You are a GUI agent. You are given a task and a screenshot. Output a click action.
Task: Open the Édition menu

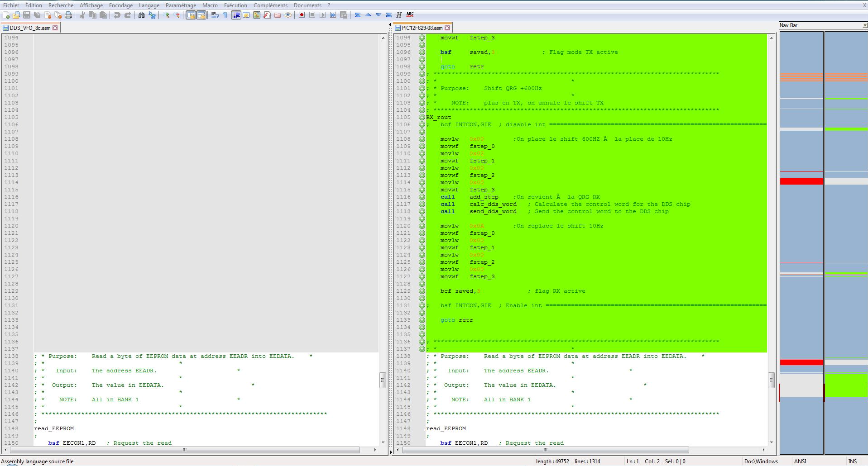coord(34,5)
